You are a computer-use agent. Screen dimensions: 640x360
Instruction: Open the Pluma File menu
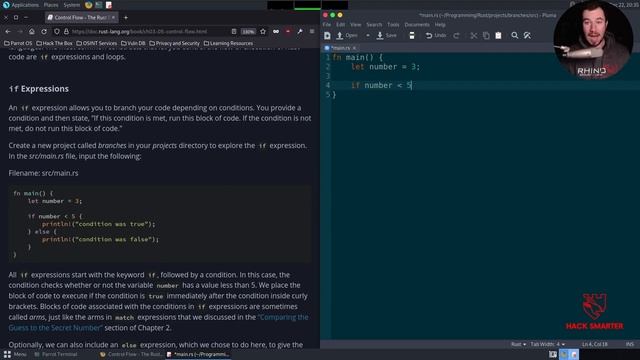click(x=327, y=25)
